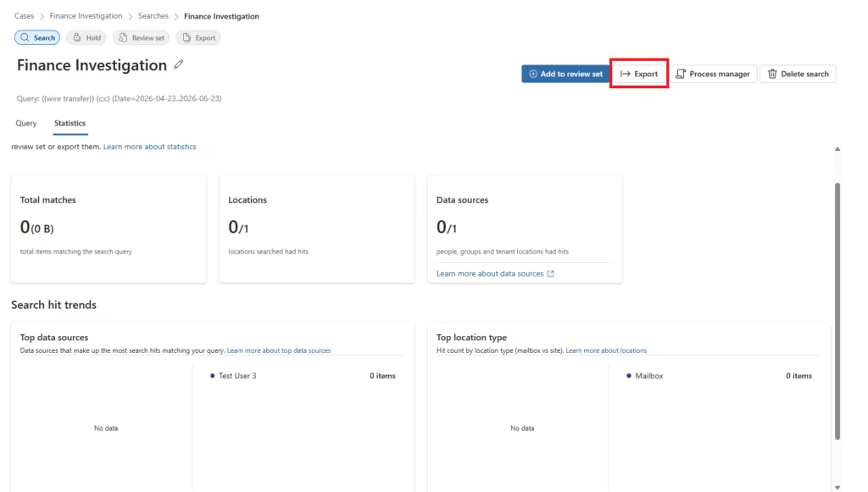Image resolution: width=868 pixels, height=492 pixels.
Task: Click the Export button beside Process manager
Action: [x=639, y=74]
